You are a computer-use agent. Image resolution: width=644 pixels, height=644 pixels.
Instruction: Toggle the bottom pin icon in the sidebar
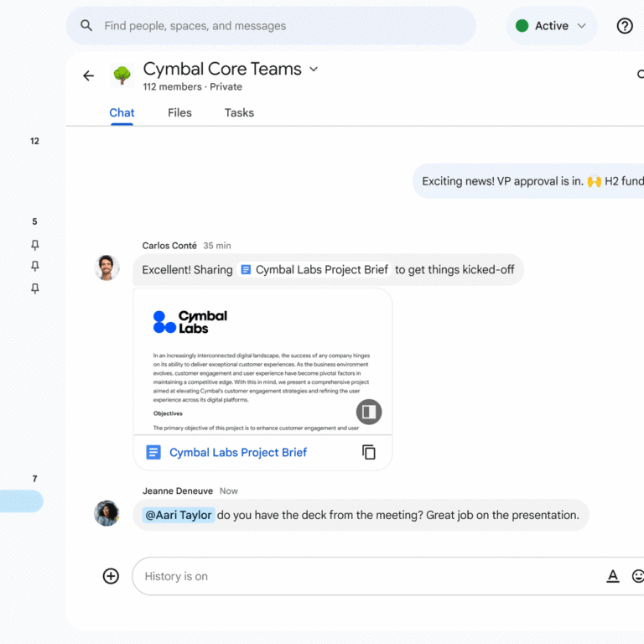click(34, 288)
